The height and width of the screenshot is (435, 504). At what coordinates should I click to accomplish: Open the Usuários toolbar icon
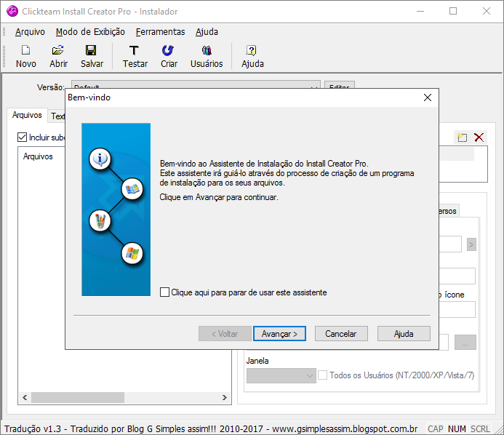click(207, 56)
